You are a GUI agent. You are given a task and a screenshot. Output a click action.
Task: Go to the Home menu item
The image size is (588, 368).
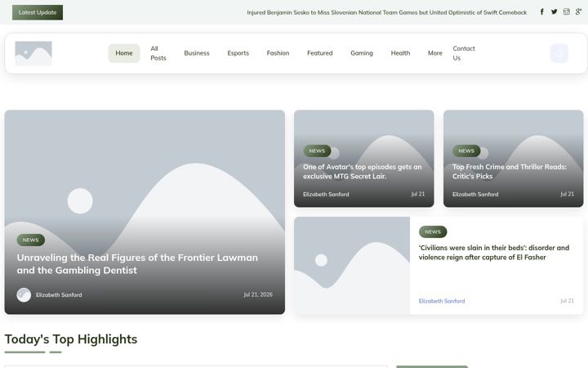point(124,53)
